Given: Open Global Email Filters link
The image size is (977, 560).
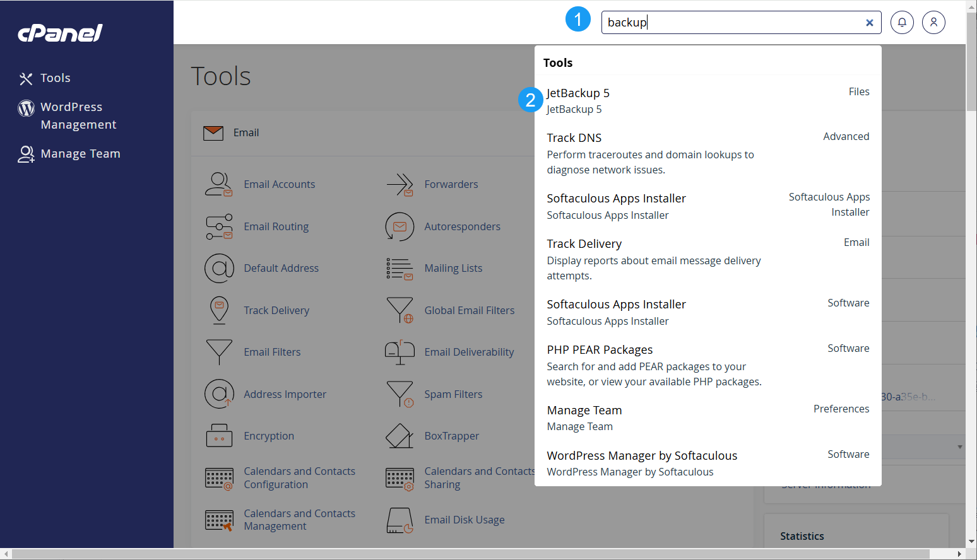Looking at the screenshot, I should click(x=470, y=310).
